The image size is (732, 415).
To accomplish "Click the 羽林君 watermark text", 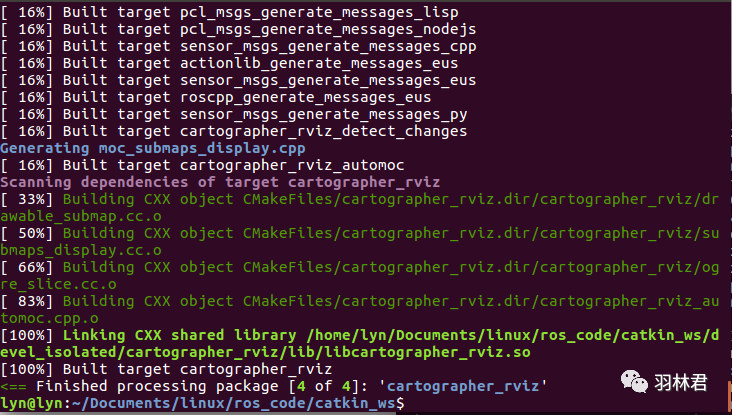I will tap(681, 382).
